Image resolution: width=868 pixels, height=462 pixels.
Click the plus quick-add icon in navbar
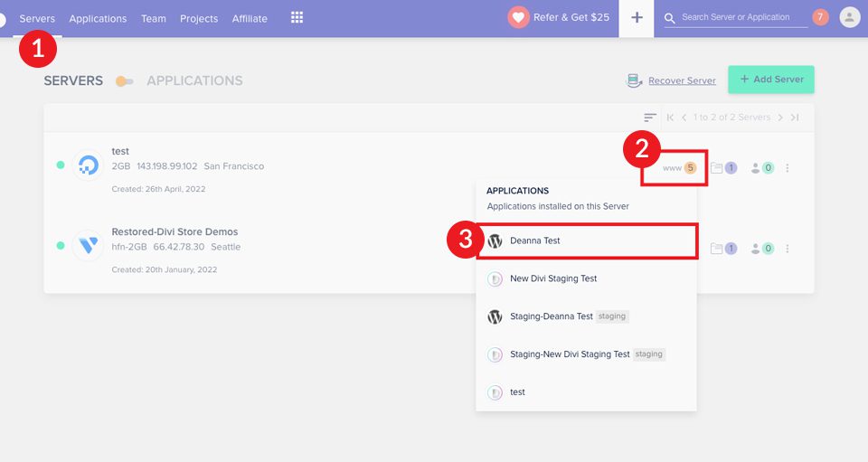637,18
